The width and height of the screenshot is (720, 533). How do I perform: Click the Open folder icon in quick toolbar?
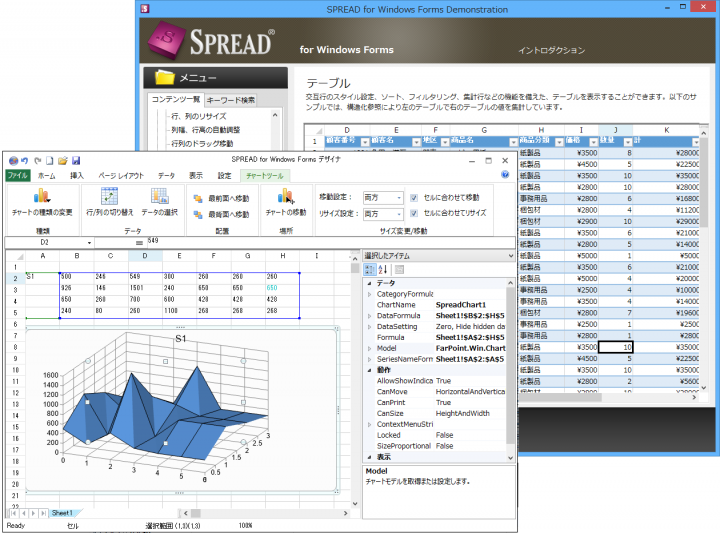click(x=62, y=161)
